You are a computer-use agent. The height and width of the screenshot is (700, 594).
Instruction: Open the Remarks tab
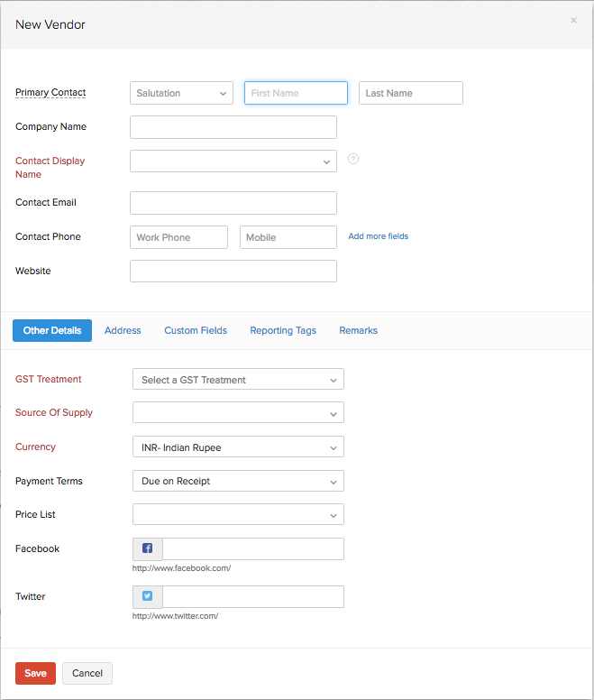click(x=359, y=330)
